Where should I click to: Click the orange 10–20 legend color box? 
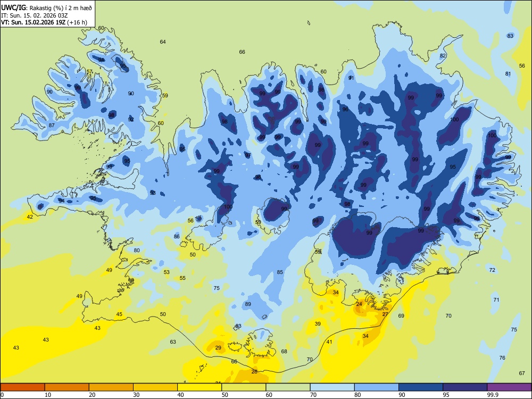click(x=67, y=387)
